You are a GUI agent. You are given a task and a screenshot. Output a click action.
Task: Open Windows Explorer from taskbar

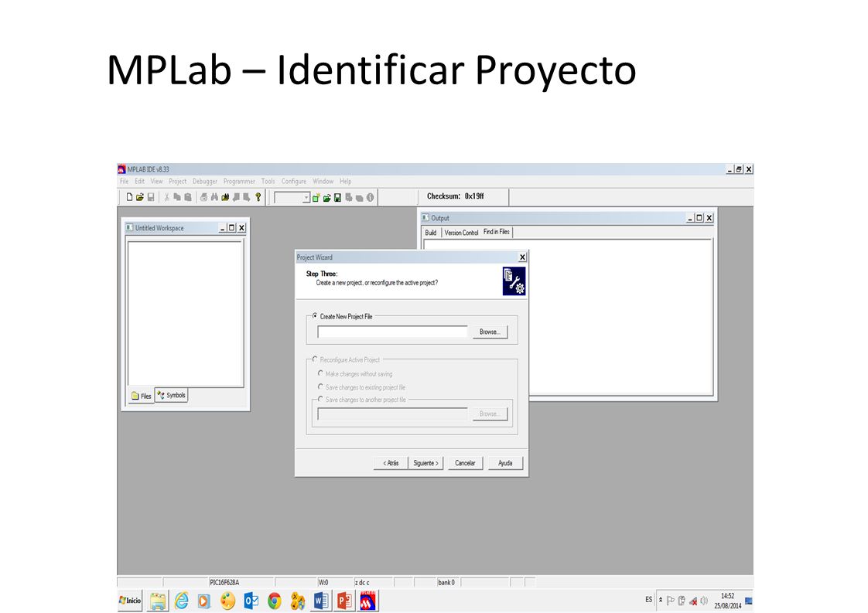tap(158, 601)
